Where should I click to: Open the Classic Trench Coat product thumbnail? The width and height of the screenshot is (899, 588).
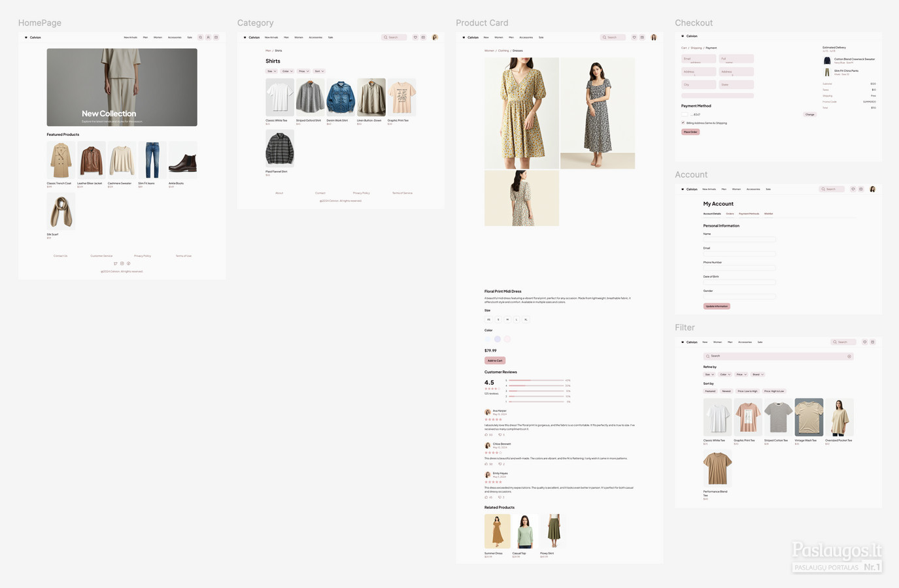(61, 160)
